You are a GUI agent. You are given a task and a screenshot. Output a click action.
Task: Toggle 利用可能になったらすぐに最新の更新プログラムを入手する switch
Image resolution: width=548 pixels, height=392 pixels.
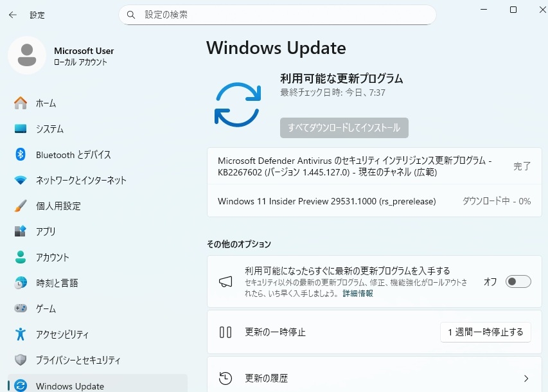click(x=518, y=281)
